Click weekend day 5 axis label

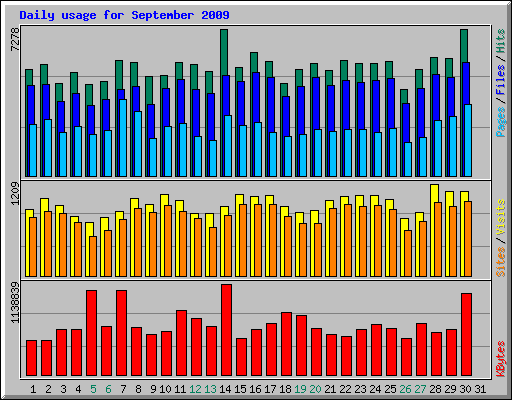93,389
